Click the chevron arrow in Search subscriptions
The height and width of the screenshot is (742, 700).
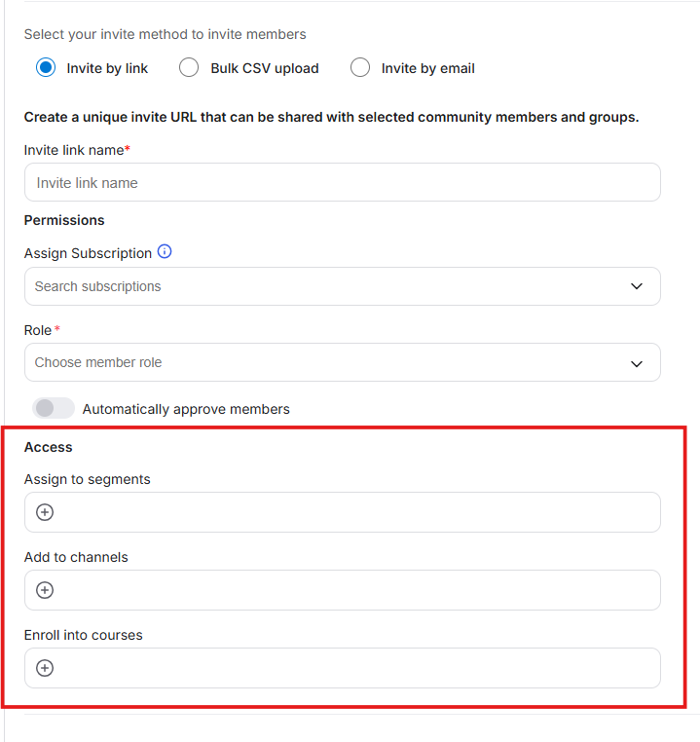point(637,286)
